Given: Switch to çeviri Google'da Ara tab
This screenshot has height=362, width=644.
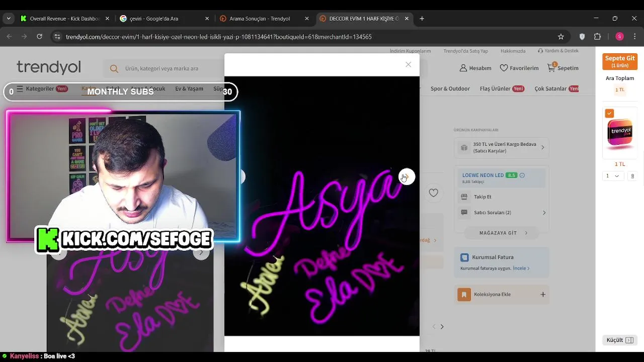Looking at the screenshot, I should 165,19.
